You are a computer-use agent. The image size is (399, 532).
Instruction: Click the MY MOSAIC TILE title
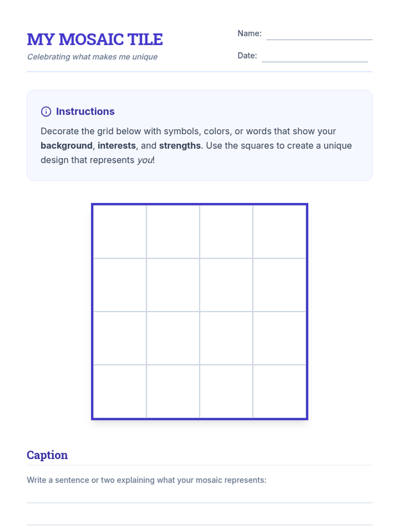coord(95,40)
